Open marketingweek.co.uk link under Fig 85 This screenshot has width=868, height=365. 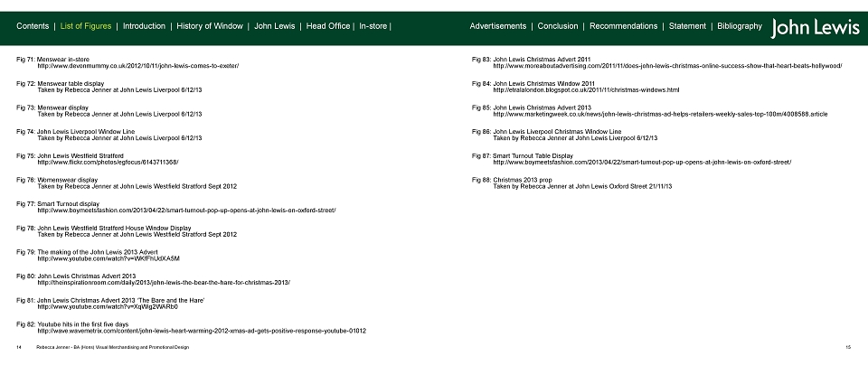coord(660,114)
